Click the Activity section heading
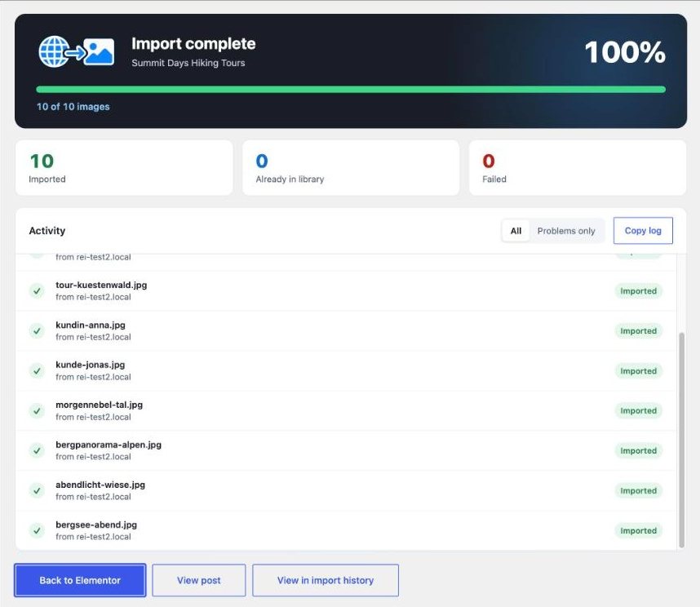The width and height of the screenshot is (700, 607). click(47, 231)
